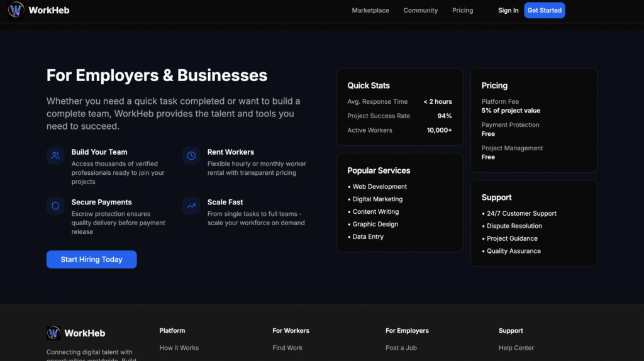644x361 pixels.
Task: Select Web Development in Popular Services
Action: (x=379, y=187)
